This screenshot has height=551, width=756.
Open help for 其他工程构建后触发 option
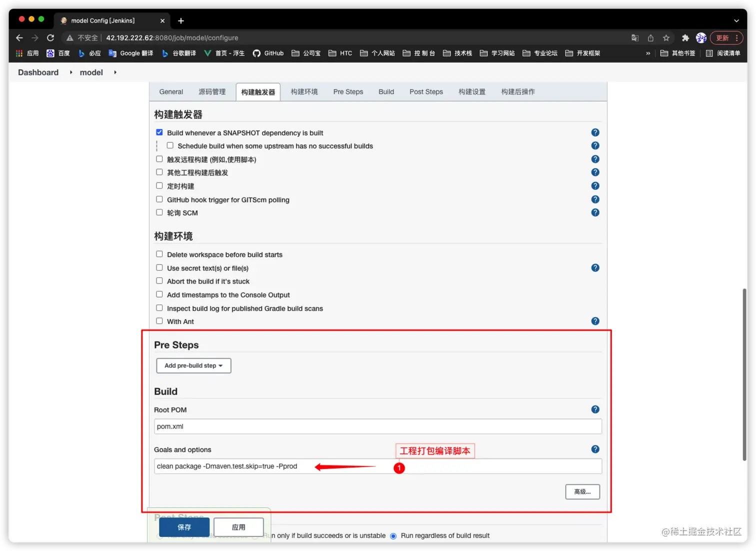tap(595, 172)
